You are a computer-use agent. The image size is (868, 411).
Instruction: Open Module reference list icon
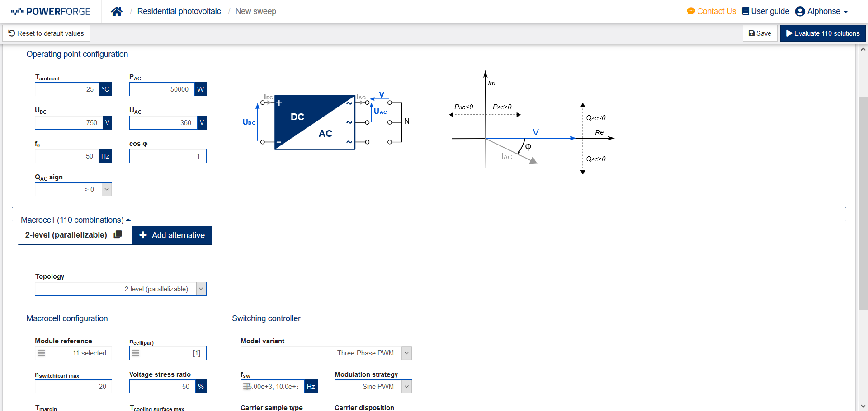pos(41,353)
